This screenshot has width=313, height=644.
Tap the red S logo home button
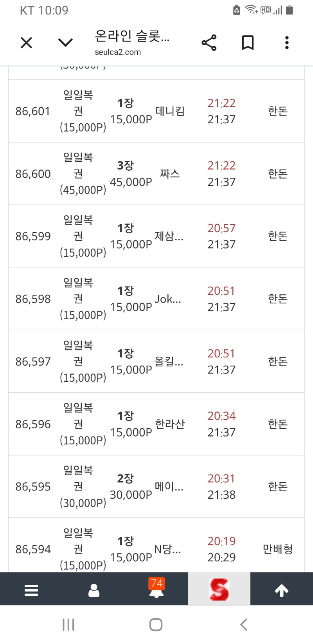[219, 589]
